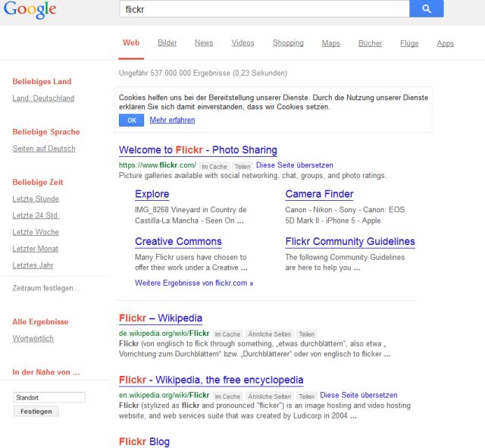Click the Festlegen button
This screenshot has height=448, width=485.
click(x=36, y=412)
